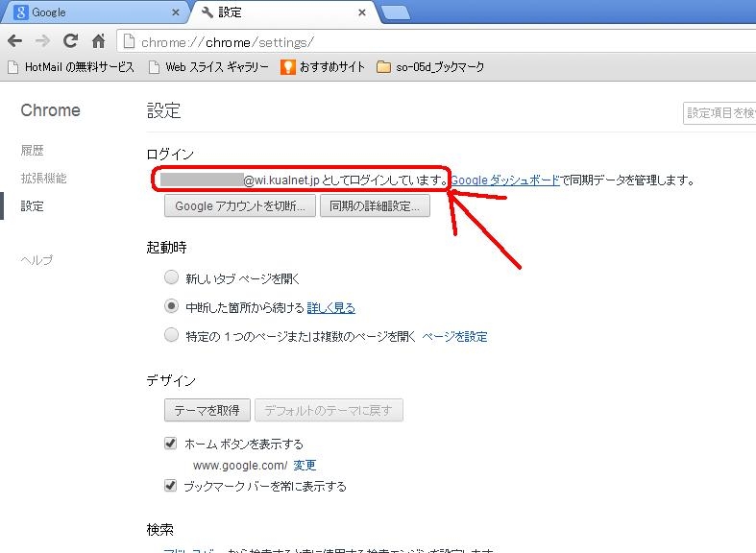Close the Google tab
The image size is (756, 553).
pyautogui.click(x=176, y=12)
